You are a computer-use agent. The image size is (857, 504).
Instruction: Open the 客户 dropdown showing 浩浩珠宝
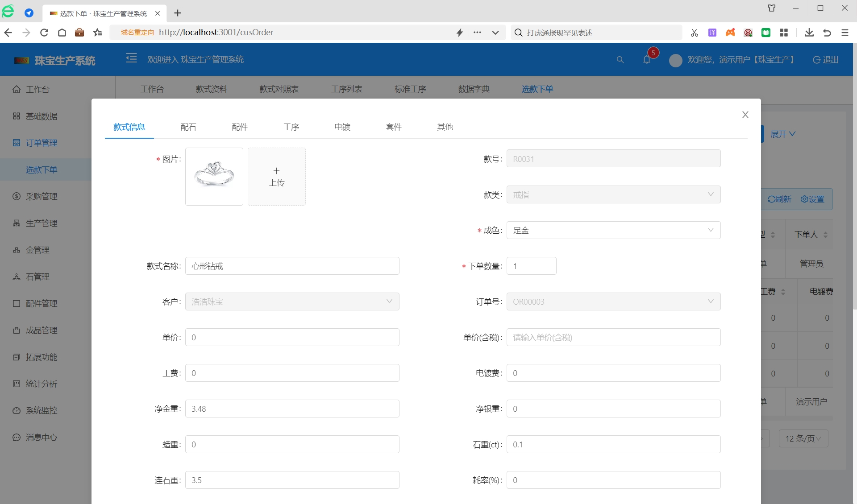pos(292,302)
